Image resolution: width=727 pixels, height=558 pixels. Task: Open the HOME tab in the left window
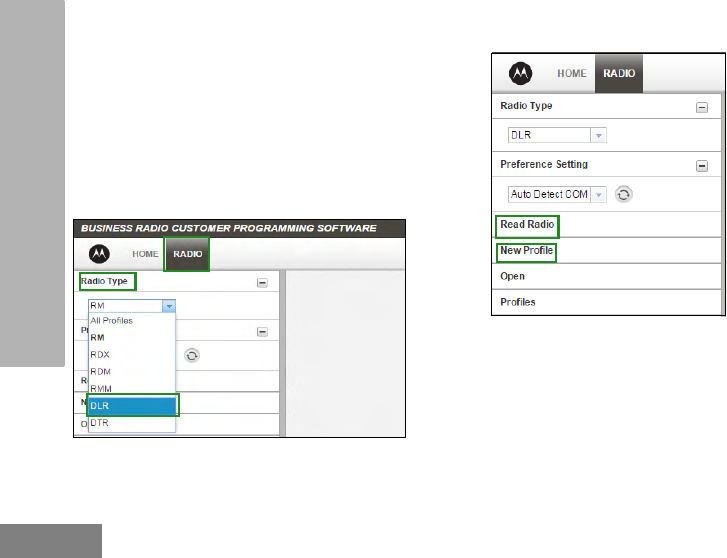(x=145, y=254)
